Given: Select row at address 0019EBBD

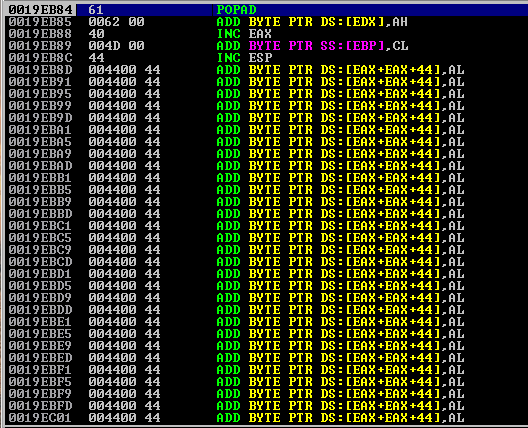Looking at the screenshot, I should tap(266, 214).
